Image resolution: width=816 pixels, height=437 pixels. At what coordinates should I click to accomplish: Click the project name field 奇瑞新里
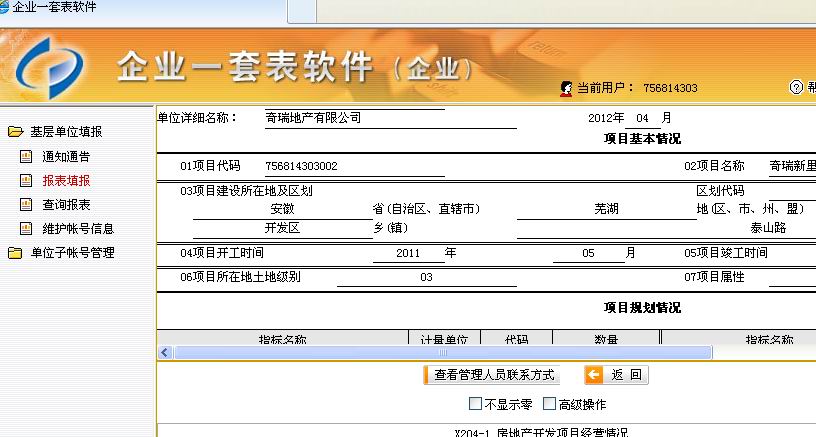[x=793, y=166]
